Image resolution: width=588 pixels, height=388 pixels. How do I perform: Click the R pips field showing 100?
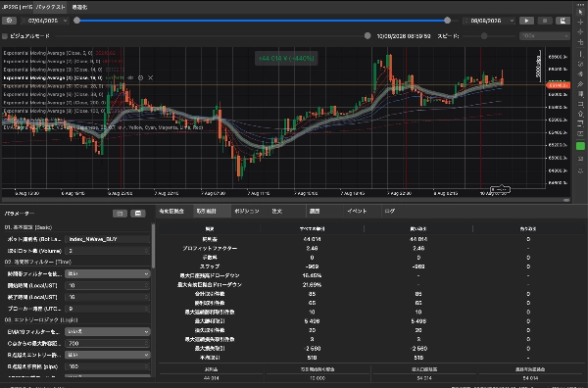click(108, 366)
